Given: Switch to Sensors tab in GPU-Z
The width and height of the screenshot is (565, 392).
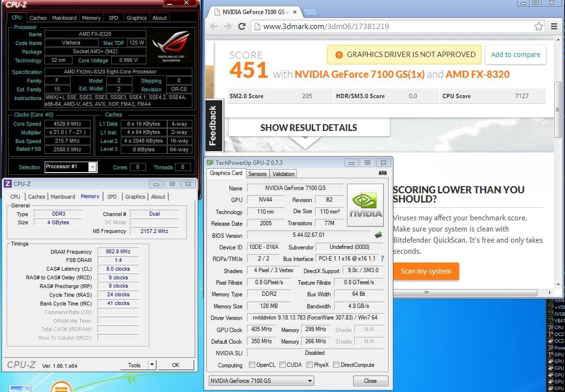Looking at the screenshot, I should click(258, 174).
